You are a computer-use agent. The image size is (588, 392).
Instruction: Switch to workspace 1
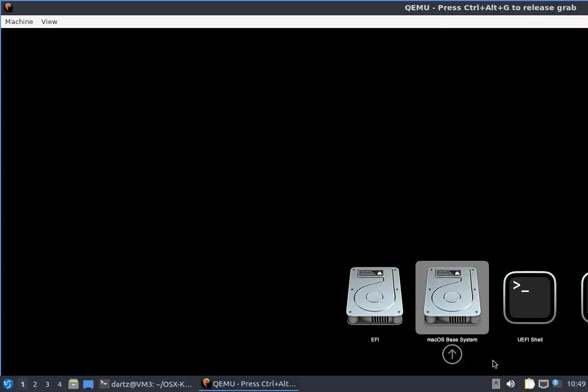(22, 384)
